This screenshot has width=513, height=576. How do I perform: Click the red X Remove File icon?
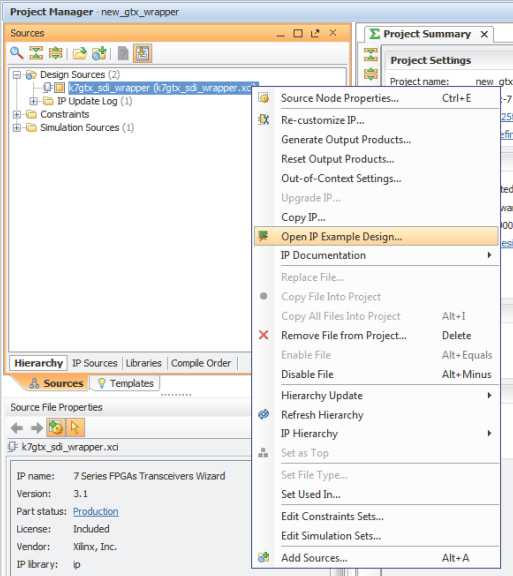[x=263, y=335]
